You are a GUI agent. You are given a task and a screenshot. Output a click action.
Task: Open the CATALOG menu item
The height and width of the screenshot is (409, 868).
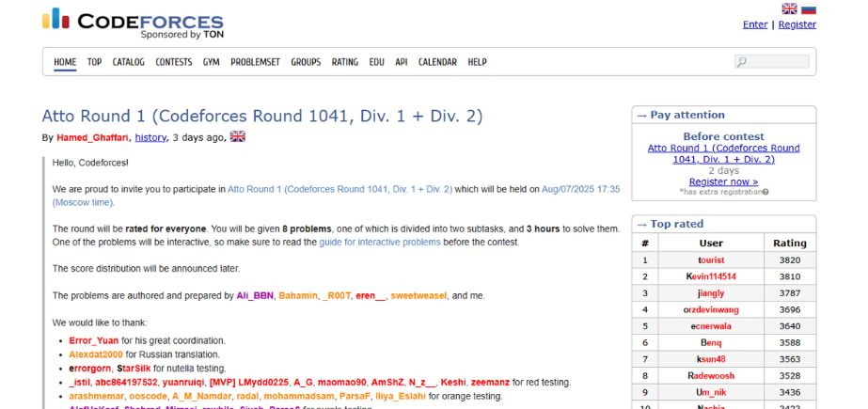[129, 62]
